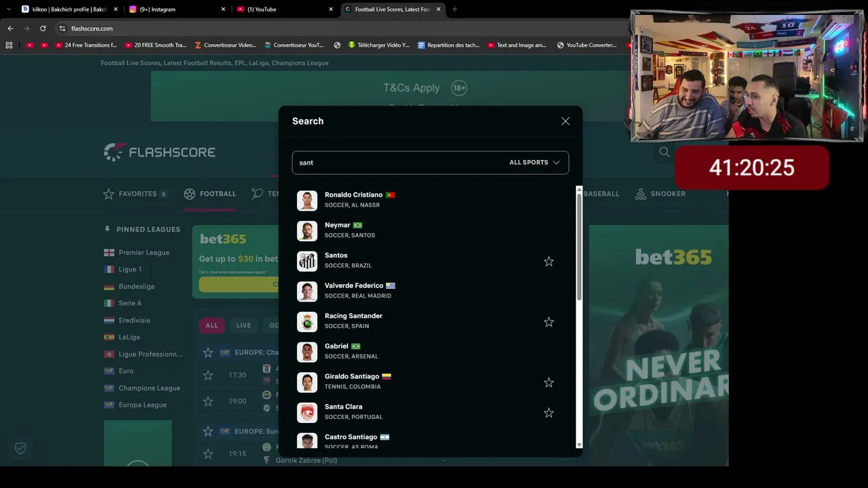Select the Valverde Federico search result
868x488 pixels.
431,291
